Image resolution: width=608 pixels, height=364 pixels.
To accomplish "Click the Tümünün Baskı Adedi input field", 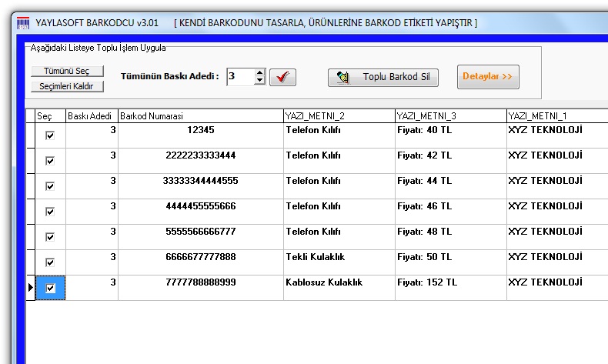I will pos(240,76).
